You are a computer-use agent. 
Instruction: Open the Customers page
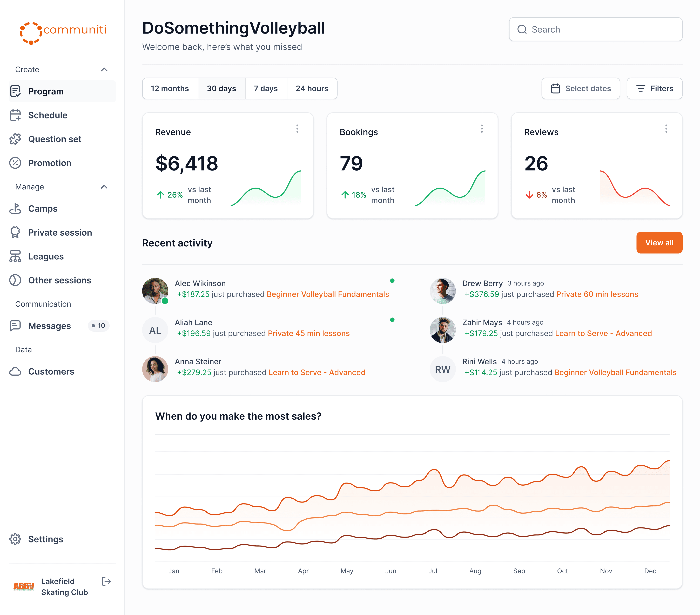[62, 371]
